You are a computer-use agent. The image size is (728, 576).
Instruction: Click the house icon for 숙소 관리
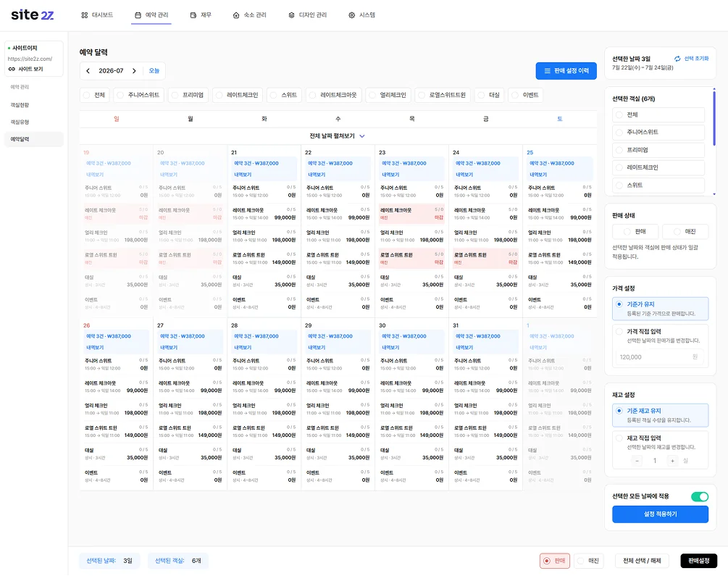point(236,15)
